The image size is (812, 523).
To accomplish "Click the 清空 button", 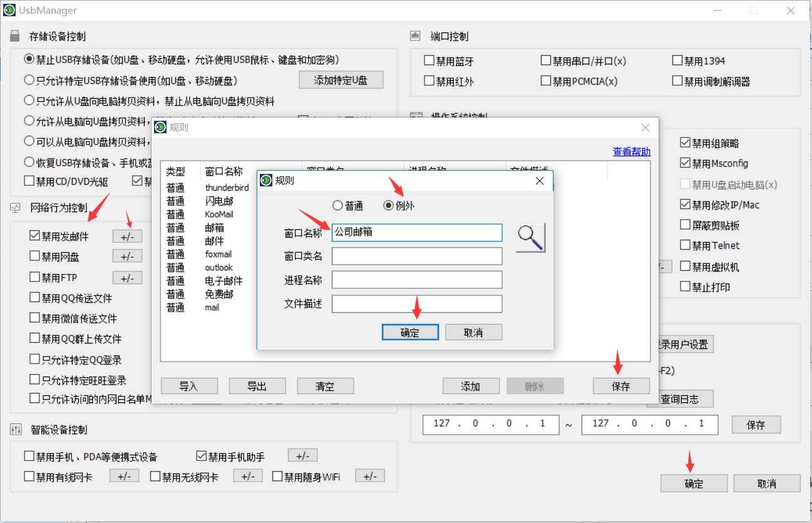I will (x=325, y=386).
